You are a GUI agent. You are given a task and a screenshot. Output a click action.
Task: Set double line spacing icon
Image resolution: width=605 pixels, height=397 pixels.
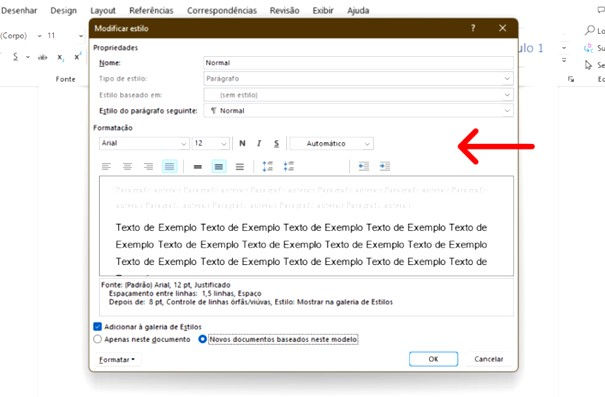[x=240, y=167]
